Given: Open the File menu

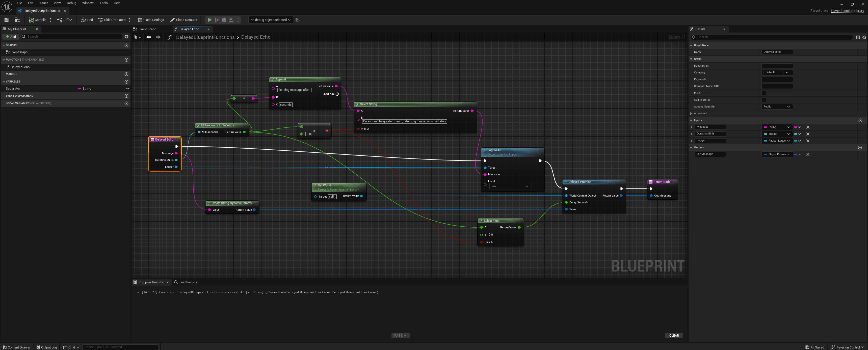Looking at the screenshot, I should (x=19, y=3).
